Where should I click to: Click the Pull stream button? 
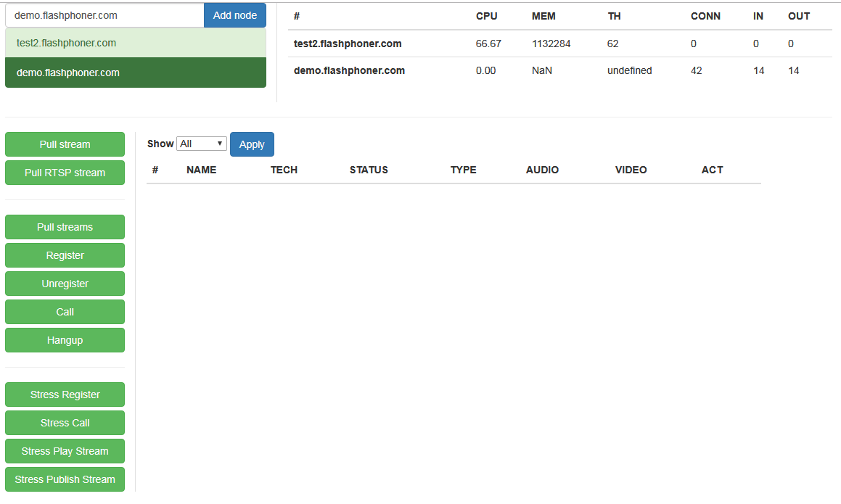point(65,144)
